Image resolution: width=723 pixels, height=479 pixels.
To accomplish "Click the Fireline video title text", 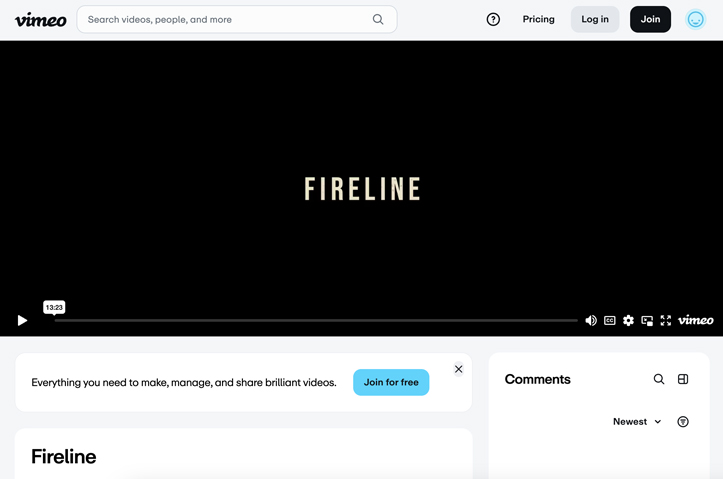I will pyautogui.click(x=64, y=456).
